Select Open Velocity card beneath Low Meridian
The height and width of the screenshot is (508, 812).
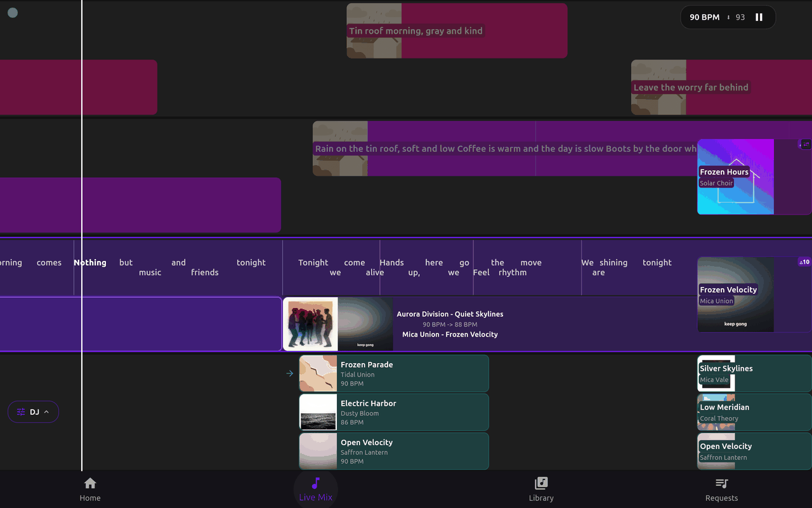[x=754, y=451]
